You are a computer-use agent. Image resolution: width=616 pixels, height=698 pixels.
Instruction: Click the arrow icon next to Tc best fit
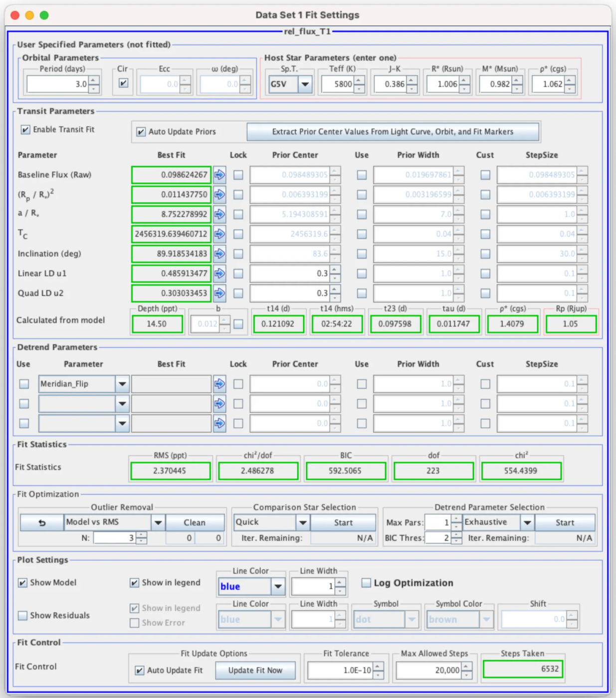[219, 234]
